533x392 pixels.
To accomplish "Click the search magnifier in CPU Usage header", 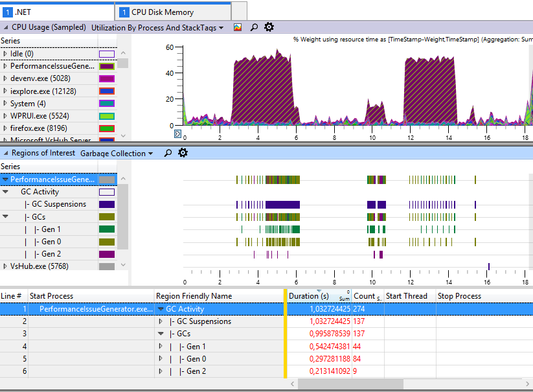I will pos(254,28).
